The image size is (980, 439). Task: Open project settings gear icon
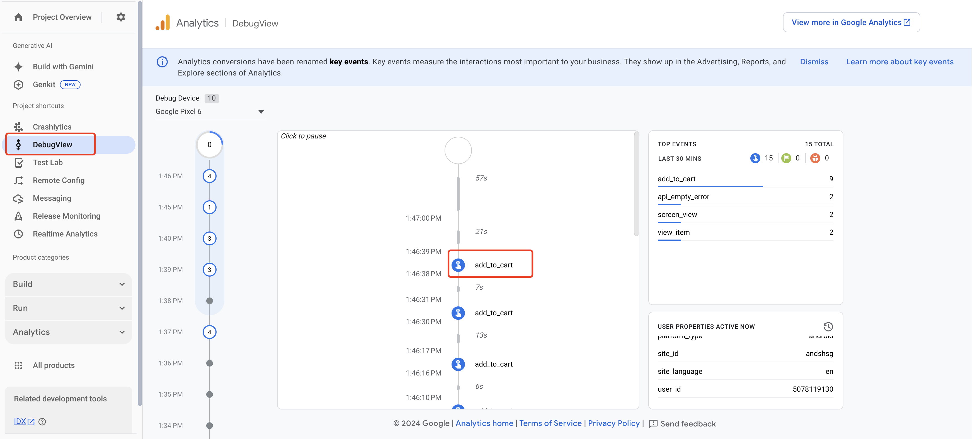pos(121,17)
